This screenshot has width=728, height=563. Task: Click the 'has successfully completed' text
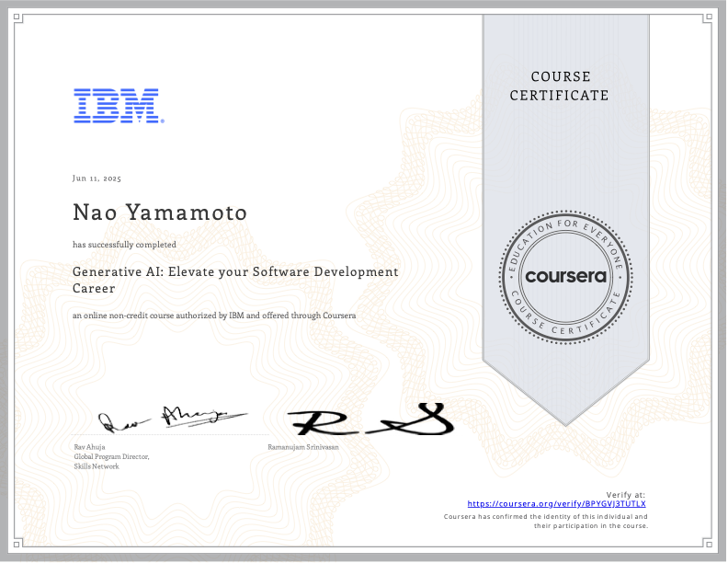[124, 245]
